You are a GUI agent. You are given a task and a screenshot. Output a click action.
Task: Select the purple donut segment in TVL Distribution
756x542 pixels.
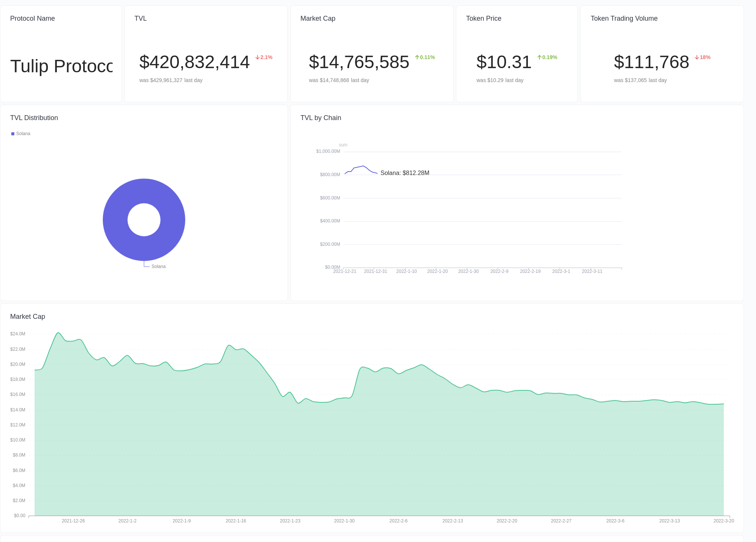tap(144, 188)
